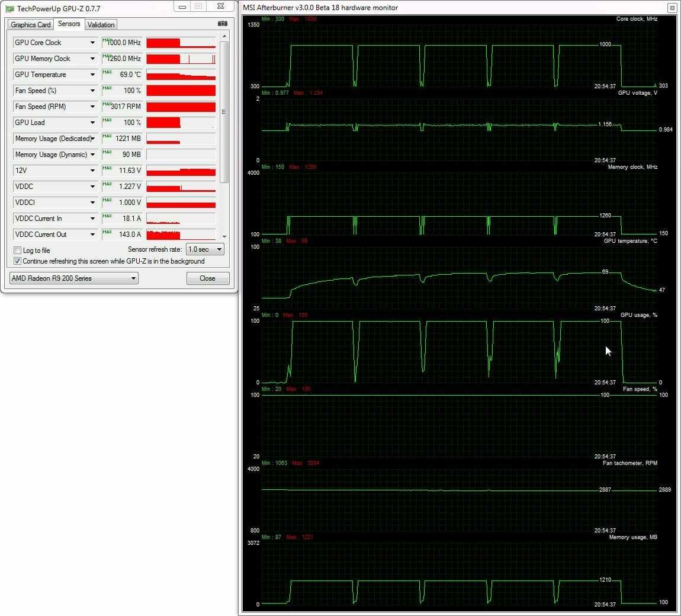Enable the Log to file checkbox
Viewport: 681px width, 616px height.
17,251
